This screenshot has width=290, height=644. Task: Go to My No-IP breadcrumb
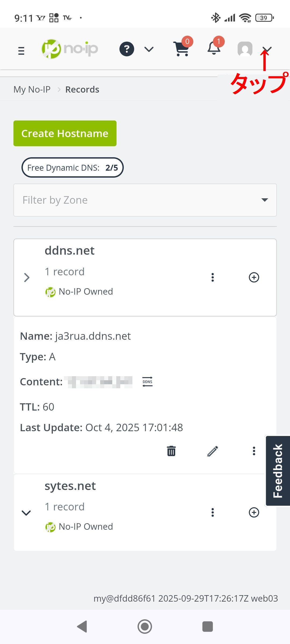pos(32,89)
